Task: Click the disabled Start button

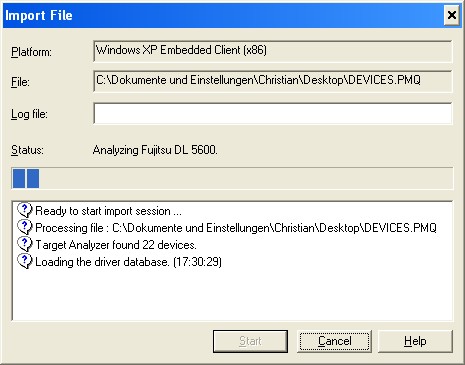Action: (x=250, y=341)
